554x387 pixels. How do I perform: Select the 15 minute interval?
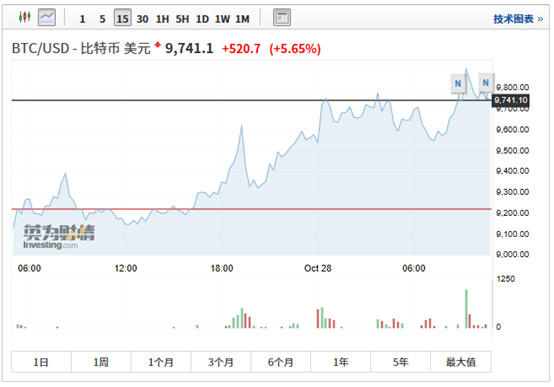click(122, 18)
